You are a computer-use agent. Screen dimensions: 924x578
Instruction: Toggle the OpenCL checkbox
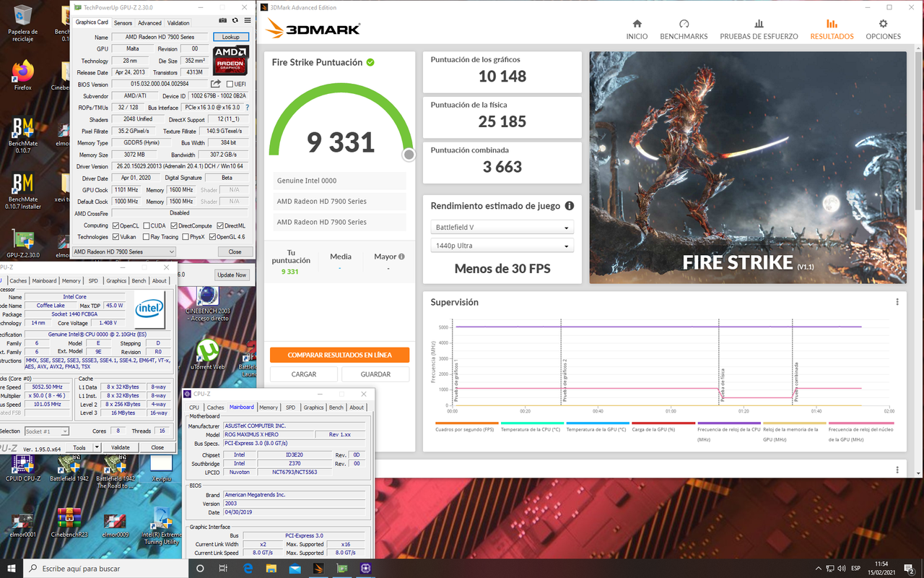point(116,225)
